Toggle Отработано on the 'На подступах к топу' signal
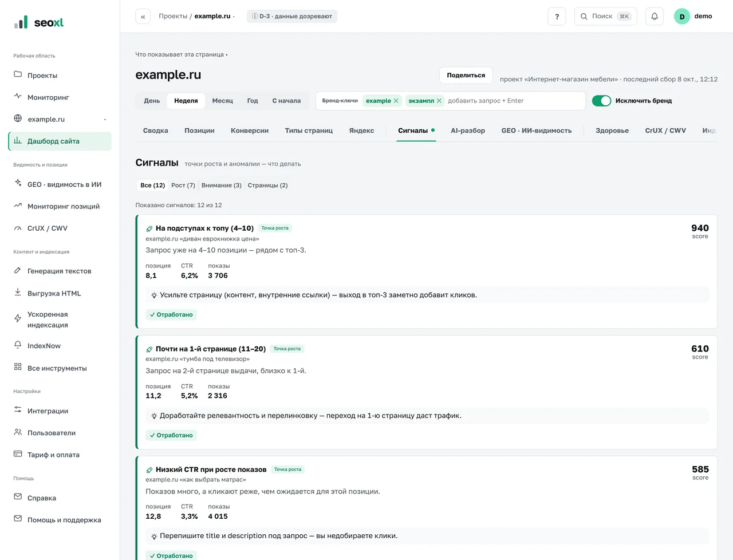Image resolution: width=733 pixels, height=560 pixels. pyautogui.click(x=171, y=314)
